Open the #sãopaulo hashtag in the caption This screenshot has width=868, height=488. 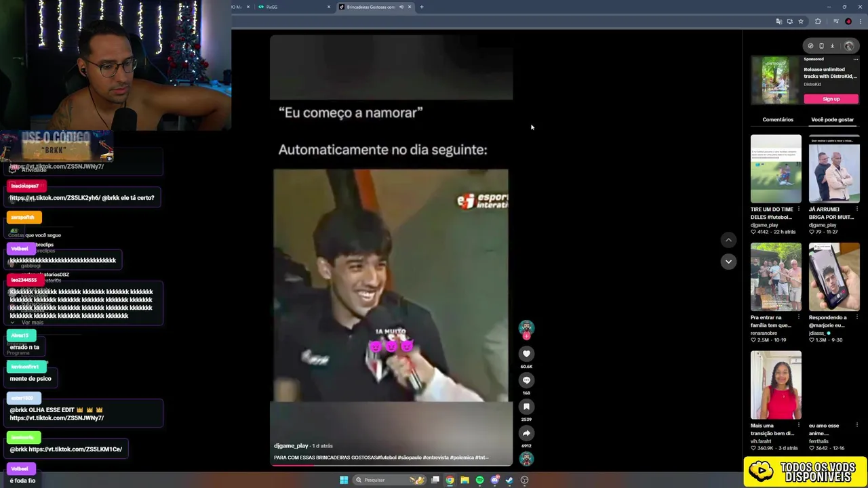[x=410, y=457]
